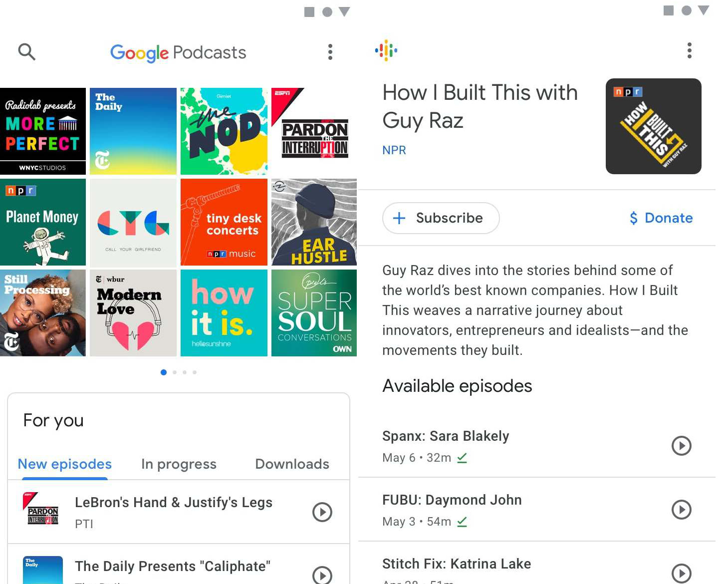
Task: Open FUBU: Daymond John episode title
Action: coord(452,500)
